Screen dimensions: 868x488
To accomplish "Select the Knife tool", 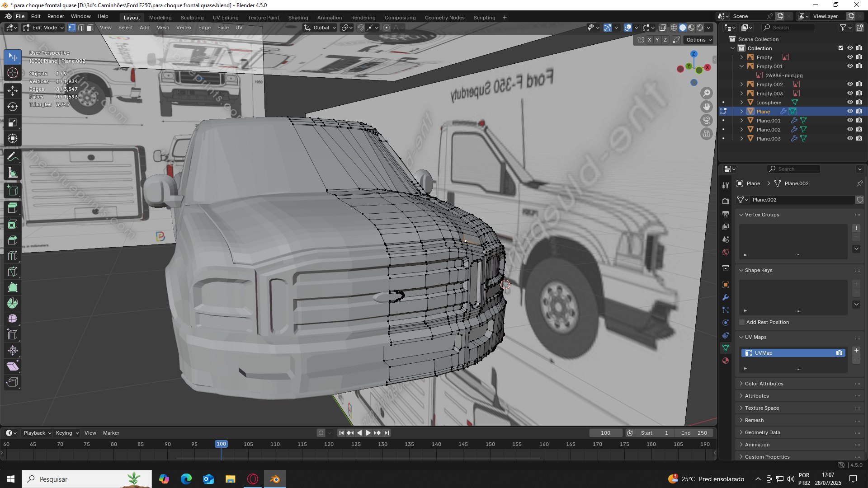I will tap(13, 272).
